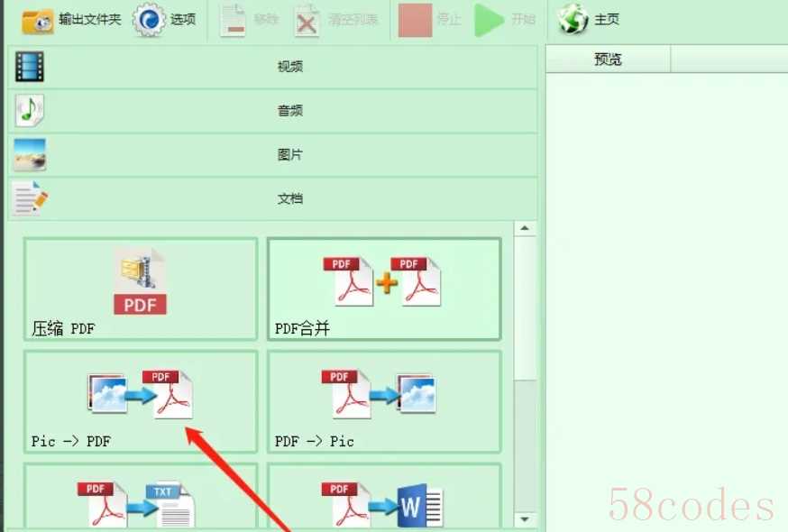Click the 主页 text link

[607, 19]
